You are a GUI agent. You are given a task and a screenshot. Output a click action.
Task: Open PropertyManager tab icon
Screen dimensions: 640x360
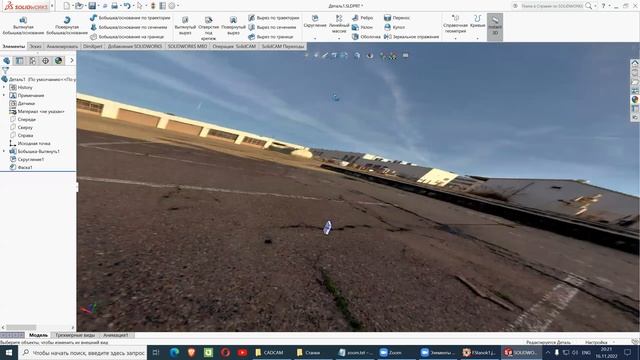[x=19, y=61]
